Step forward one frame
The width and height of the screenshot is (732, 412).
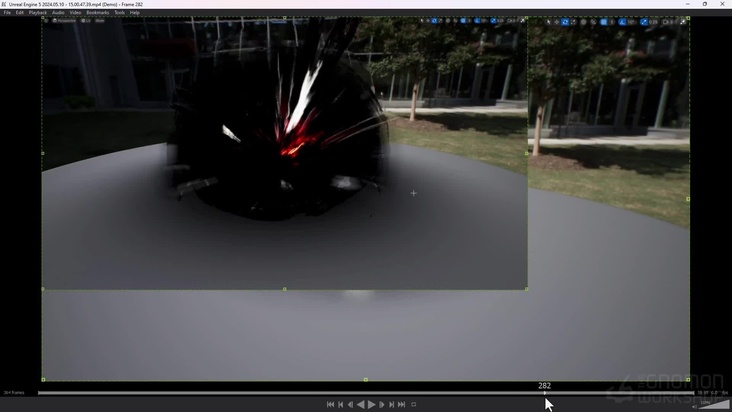(382, 404)
